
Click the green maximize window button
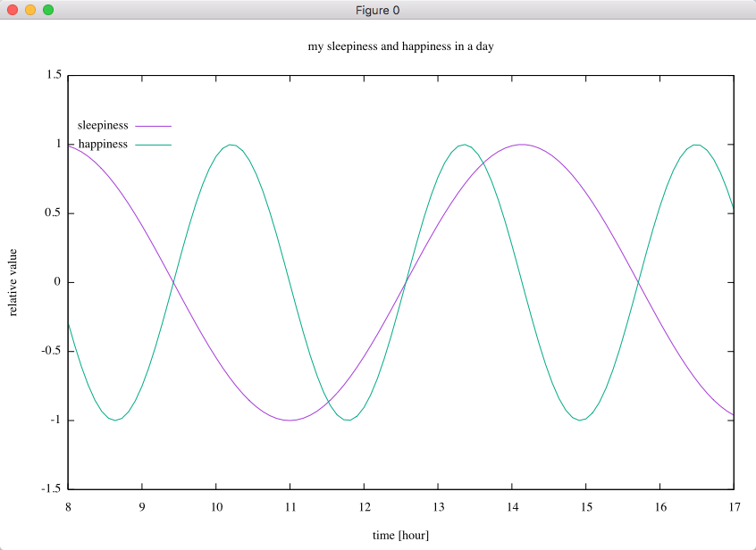47,10
